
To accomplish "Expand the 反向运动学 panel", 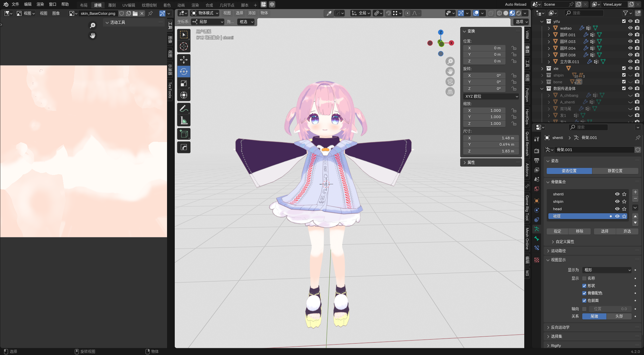I will 560,327.
